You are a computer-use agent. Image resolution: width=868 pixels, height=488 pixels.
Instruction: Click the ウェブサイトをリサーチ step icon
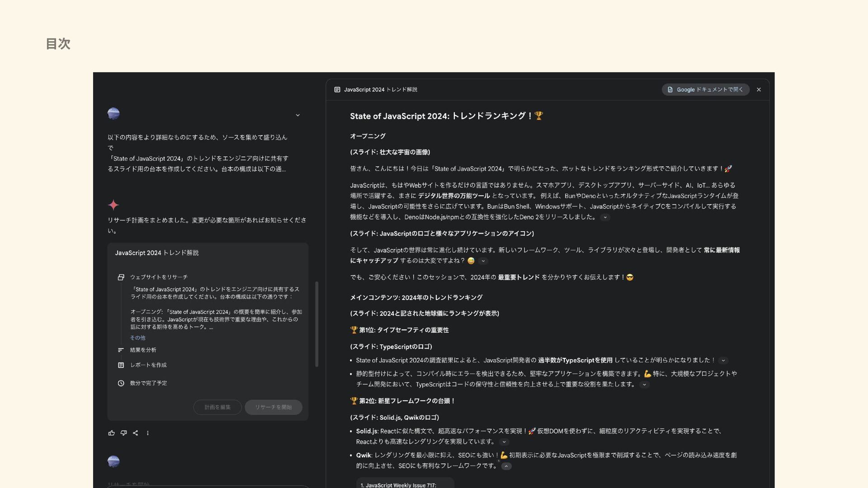click(x=121, y=277)
